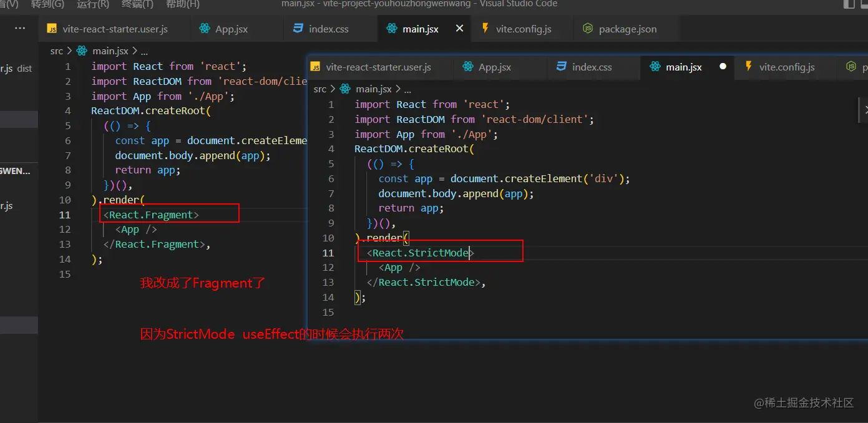
Task: Click JS icon on back window's vite-react-starter.user.js tab
Action: click(52, 29)
